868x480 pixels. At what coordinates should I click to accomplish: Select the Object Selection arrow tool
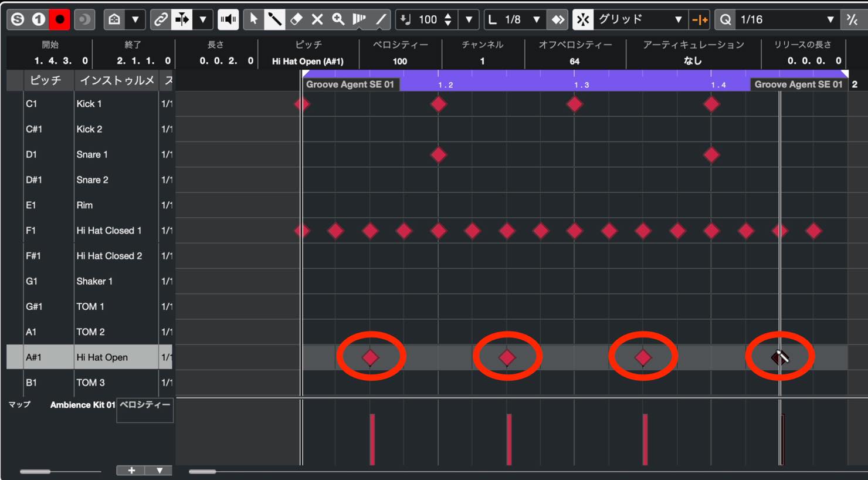253,19
